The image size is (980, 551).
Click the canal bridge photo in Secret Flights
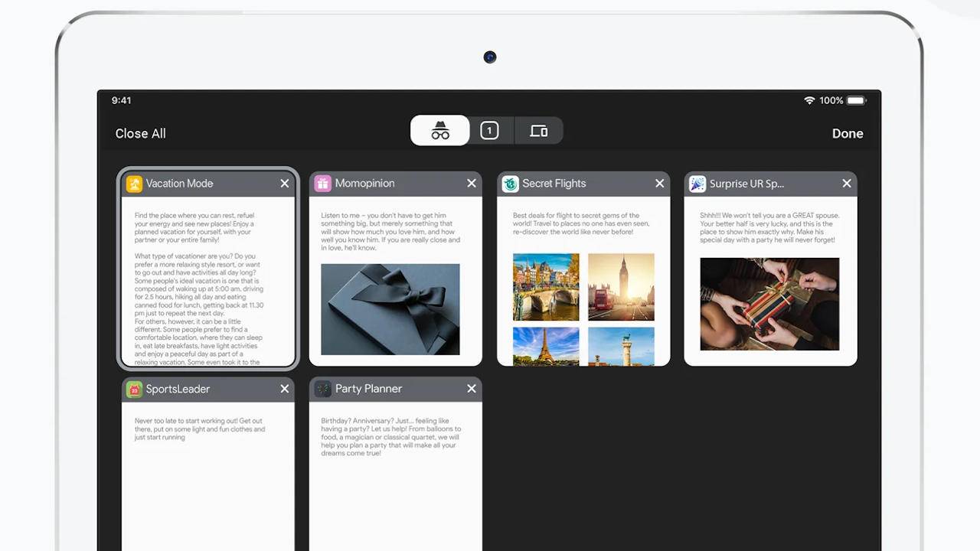coord(546,287)
